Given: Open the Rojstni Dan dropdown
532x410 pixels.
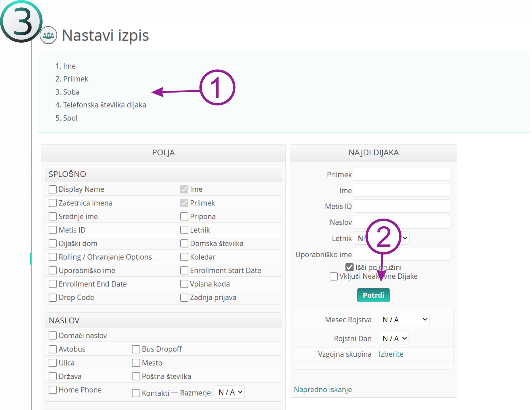Looking at the screenshot, I should [x=394, y=339].
